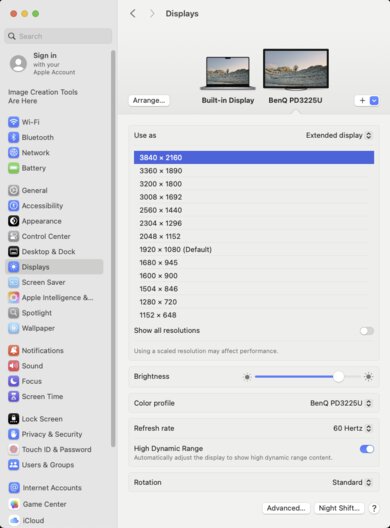
Task: Open Wi-Fi settings icon in sidebar
Action: pyautogui.click(x=13, y=122)
